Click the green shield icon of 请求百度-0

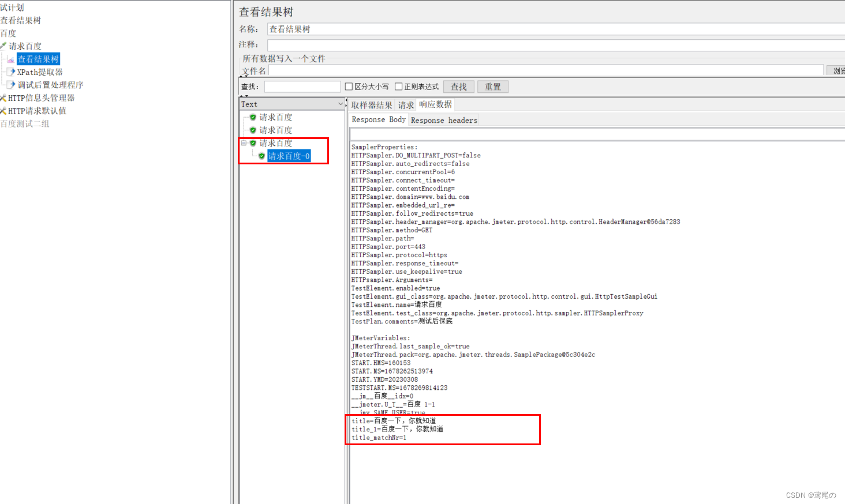[x=261, y=156]
